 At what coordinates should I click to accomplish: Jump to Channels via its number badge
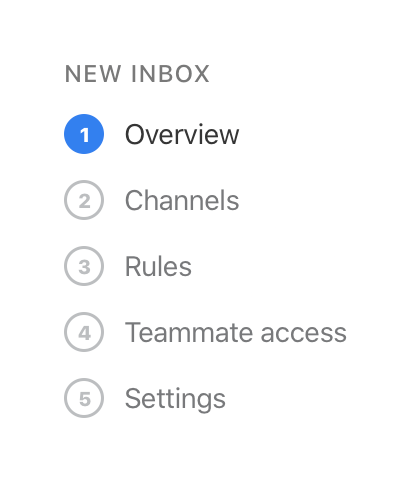click(x=84, y=200)
